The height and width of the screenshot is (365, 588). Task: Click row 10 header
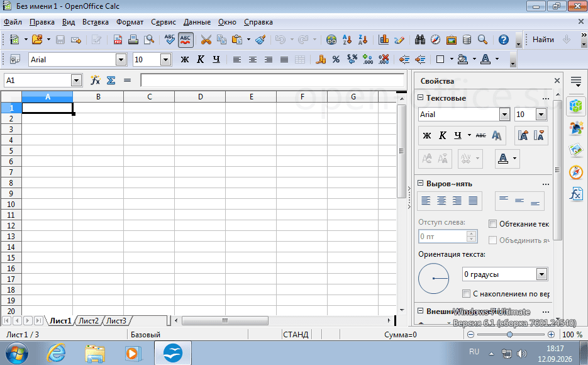[11, 204]
